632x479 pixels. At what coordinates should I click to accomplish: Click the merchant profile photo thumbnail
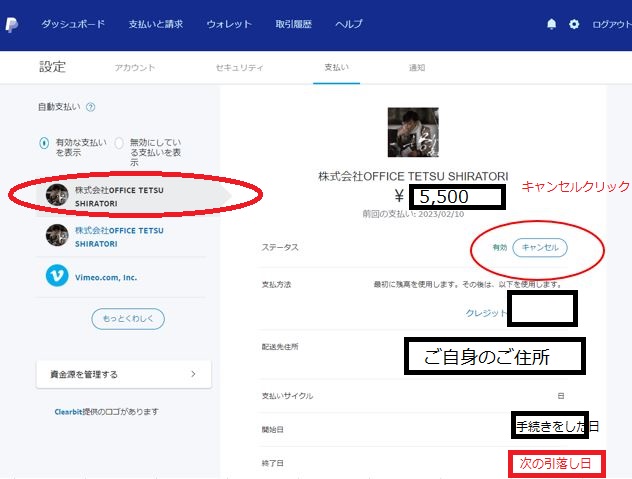412,133
